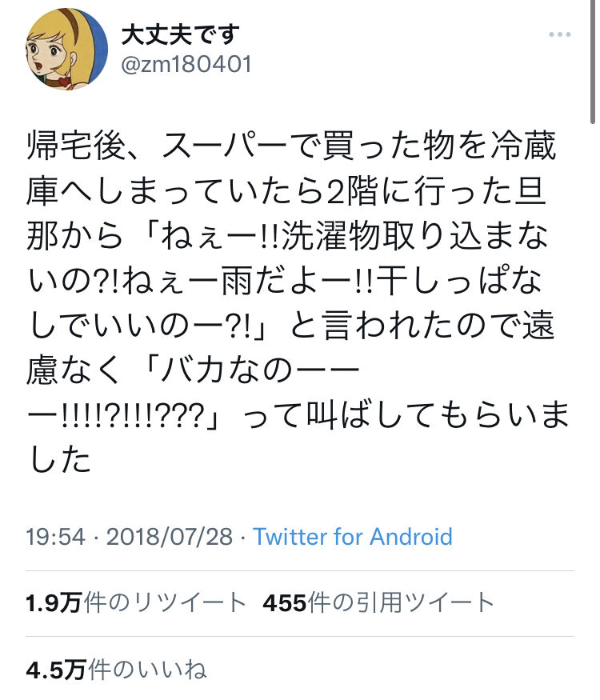600x700 pixels.
Task: View the 4.5万件のいいね list
Action: [116, 670]
